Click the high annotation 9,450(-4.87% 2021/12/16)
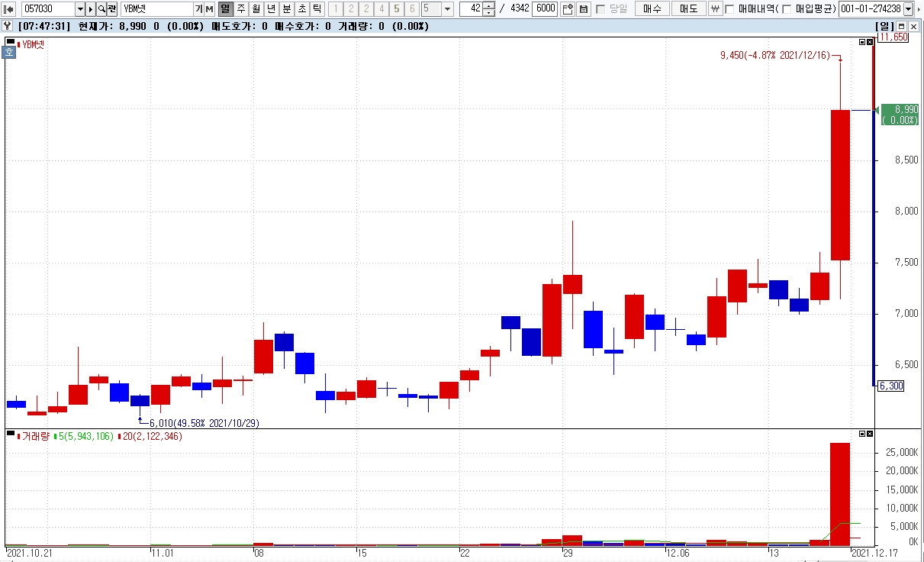The image size is (924, 562). click(x=775, y=55)
